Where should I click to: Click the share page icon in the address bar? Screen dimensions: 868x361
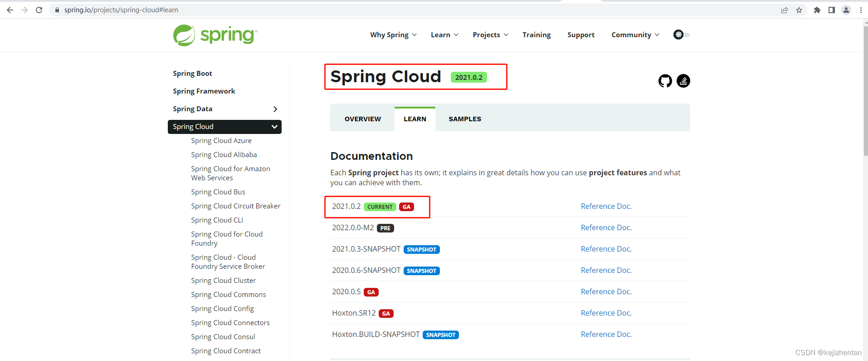pos(785,10)
